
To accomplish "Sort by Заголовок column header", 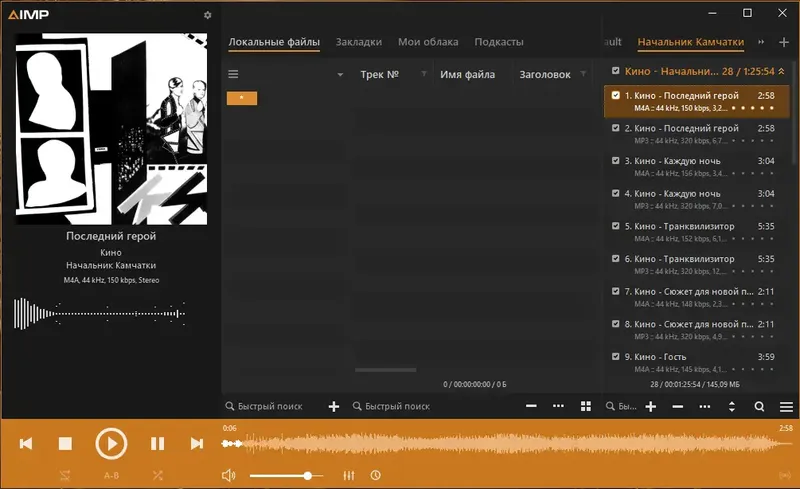I will tap(545, 75).
